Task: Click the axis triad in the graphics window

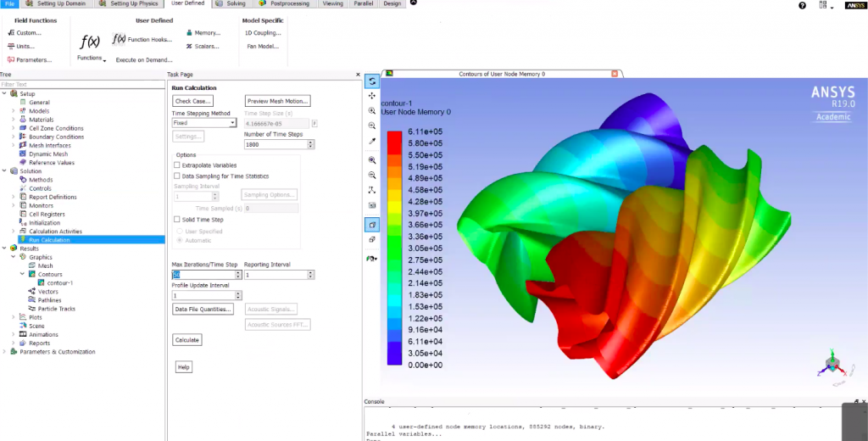Action: click(832, 364)
